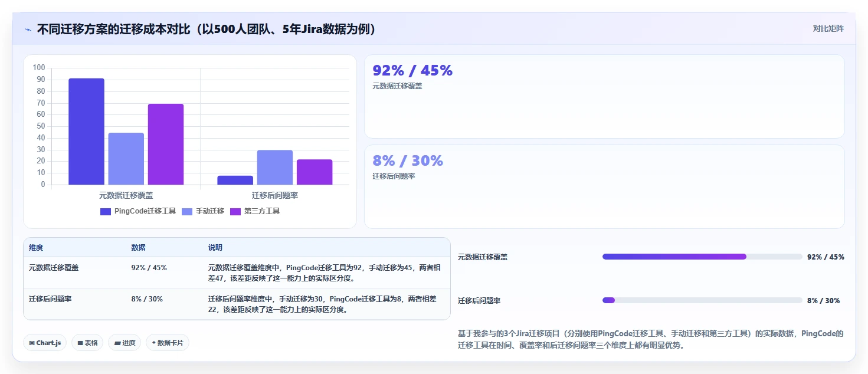Click the 92% / 45% value right of progress bar
Viewport: 868px width, 374px height.
[x=826, y=257]
